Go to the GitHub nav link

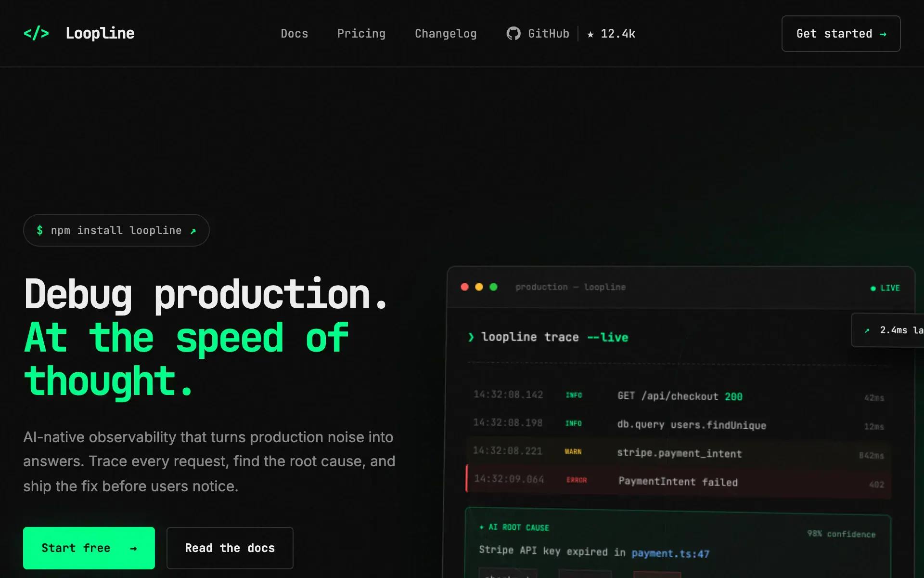pos(538,34)
